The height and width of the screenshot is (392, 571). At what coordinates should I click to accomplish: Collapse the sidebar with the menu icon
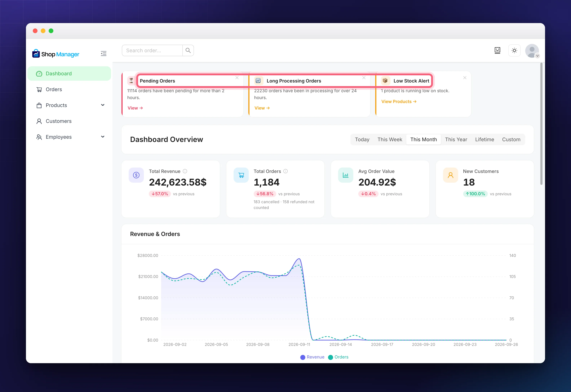(103, 54)
